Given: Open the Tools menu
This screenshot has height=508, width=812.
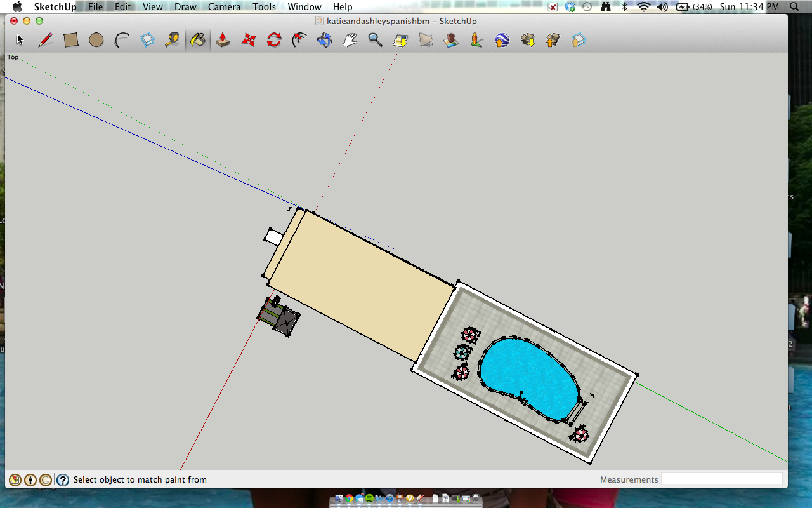Looking at the screenshot, I should tap(264, 7).
